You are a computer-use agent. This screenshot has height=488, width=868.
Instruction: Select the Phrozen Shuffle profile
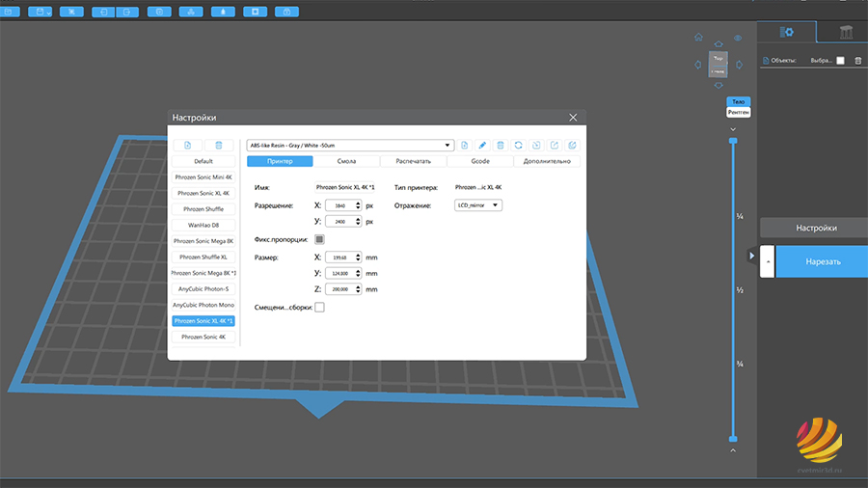click(203, 209)
